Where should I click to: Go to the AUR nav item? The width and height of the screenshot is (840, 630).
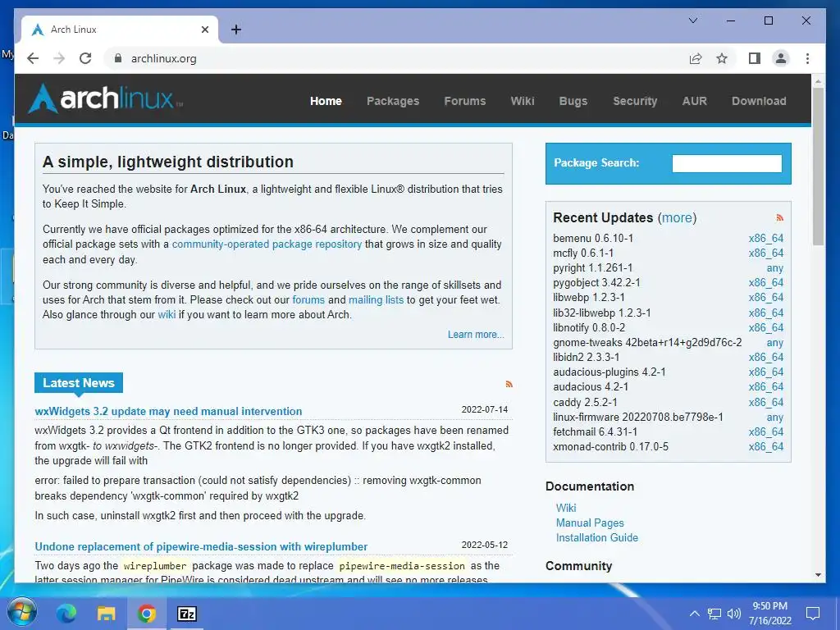(x=694, y=101)
